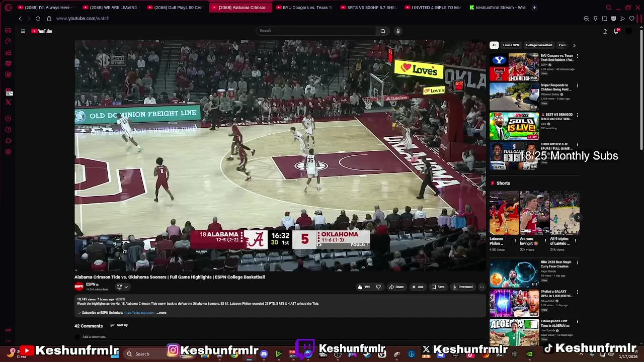644x362 pixels.
Task: Download the video with Download button
Action: 462,287
